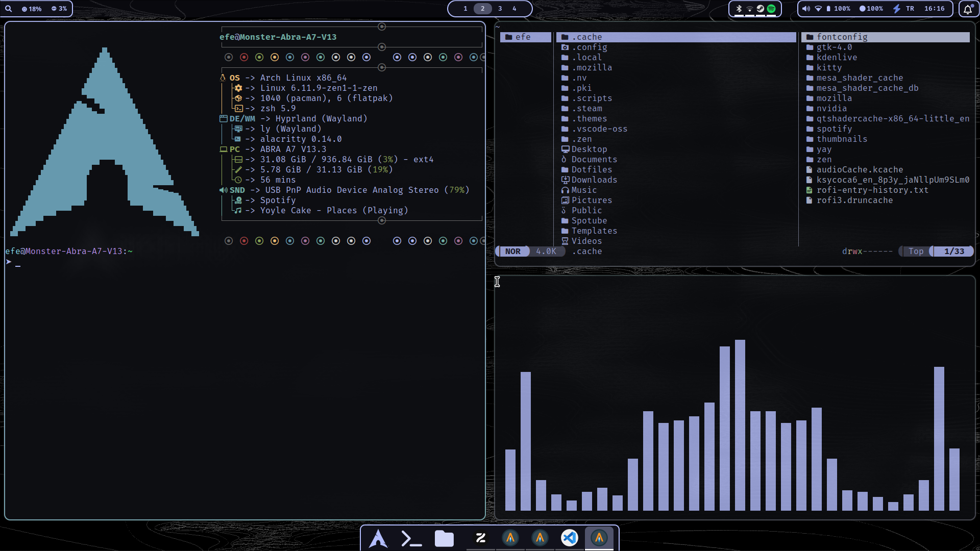Viewport: 980px width, 551px height.
Task: Open the file manager folder icon in the dock
Action: click(444, 538)
